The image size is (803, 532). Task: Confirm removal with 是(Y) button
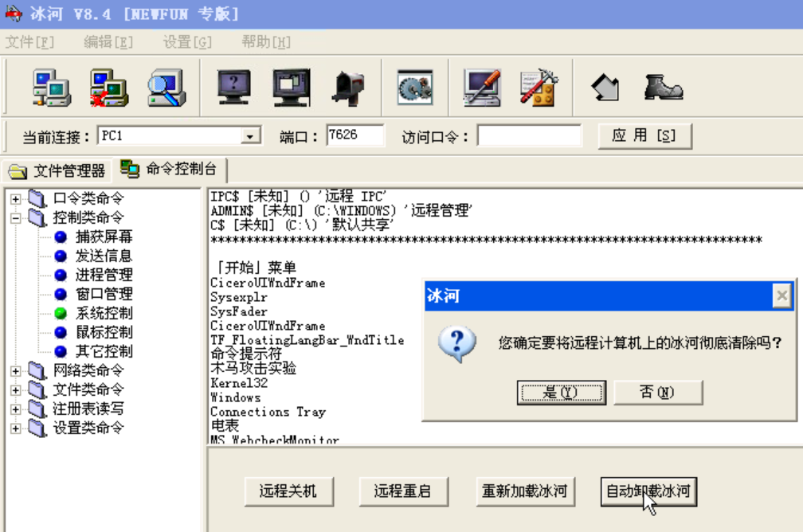click(x=562, y=393)
